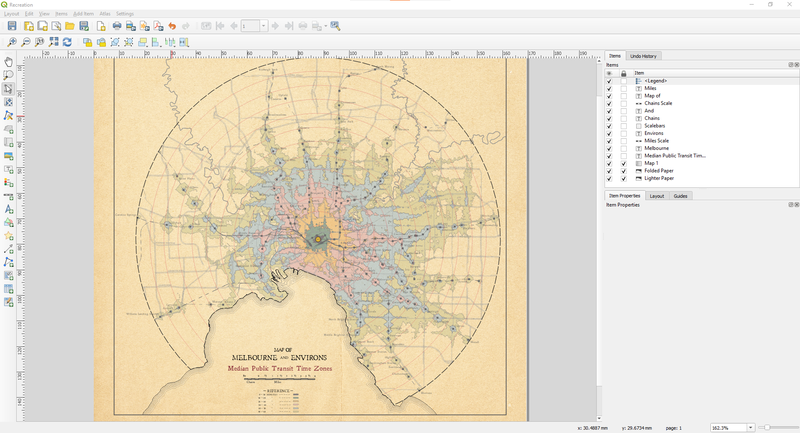Viewport: 800px width, 433px height.
Task: Select the Zoom magnifier tool
Action: point(8,75)
